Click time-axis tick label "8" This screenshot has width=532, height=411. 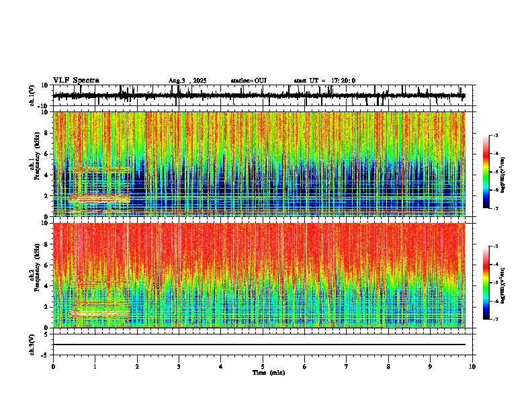point(388,367)
